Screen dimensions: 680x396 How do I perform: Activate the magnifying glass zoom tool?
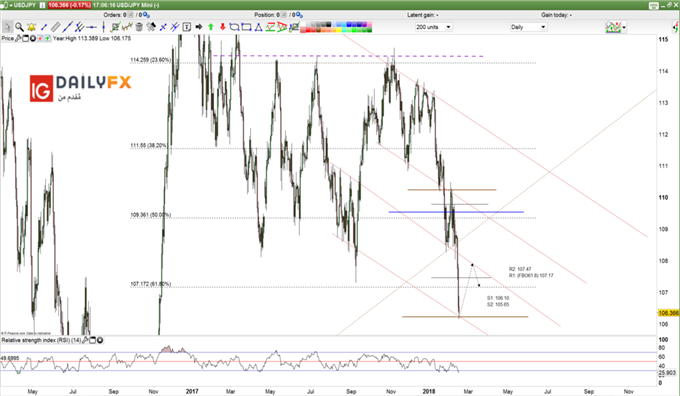[19, 27]
